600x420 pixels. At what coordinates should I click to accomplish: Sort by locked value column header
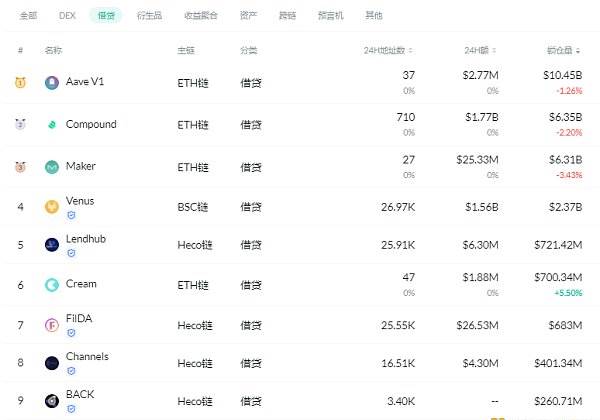[x=563, y=50]
